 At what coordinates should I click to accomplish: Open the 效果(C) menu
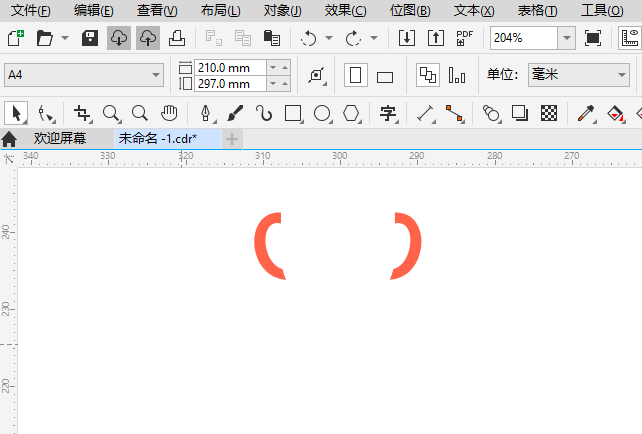(346, 11)
